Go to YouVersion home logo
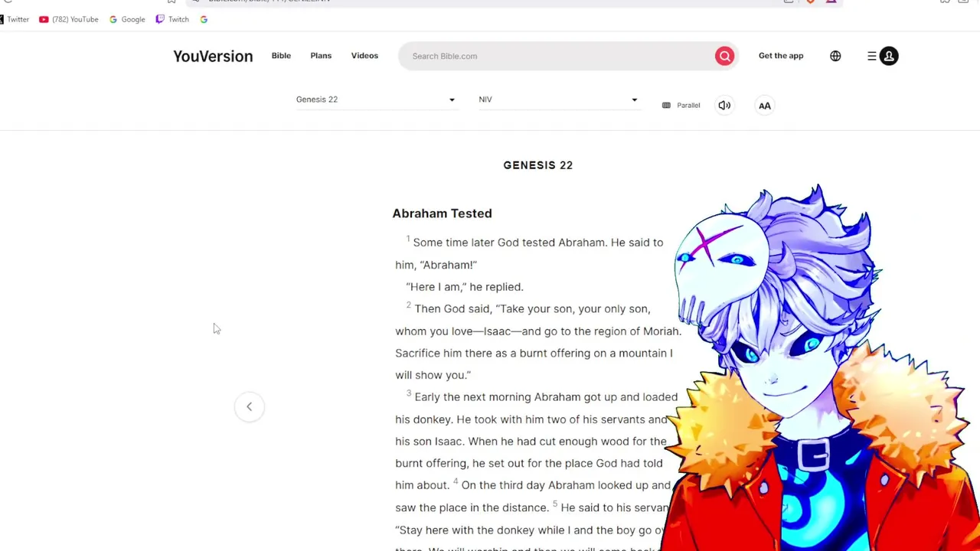This screenshot has width=980, height=551. [213, 56]
